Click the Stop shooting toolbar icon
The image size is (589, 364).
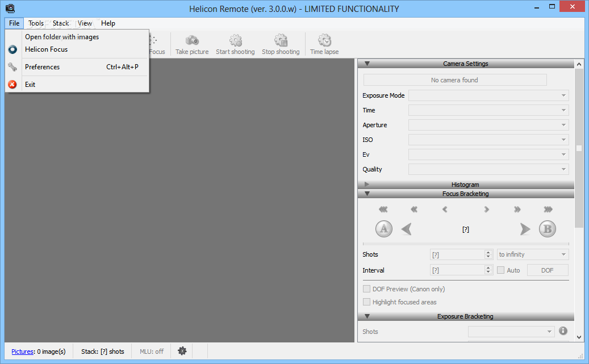[x=281, y=40]
